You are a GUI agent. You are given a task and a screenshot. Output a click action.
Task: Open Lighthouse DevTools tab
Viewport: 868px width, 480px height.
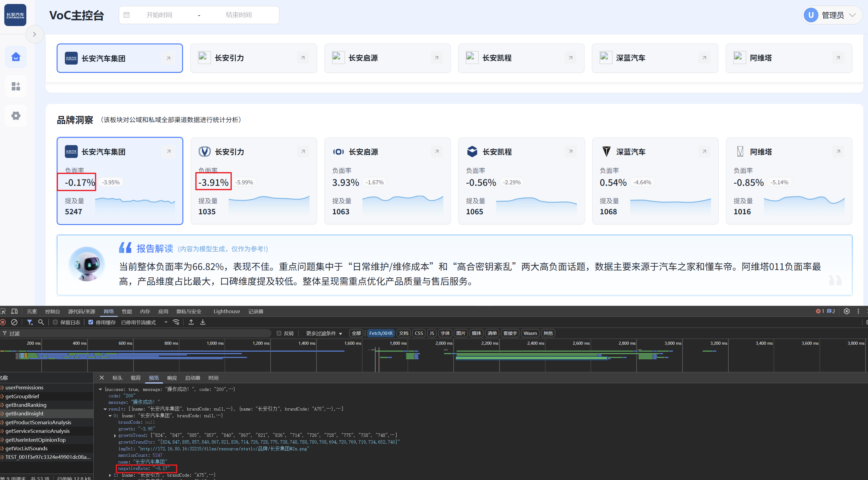226,311
